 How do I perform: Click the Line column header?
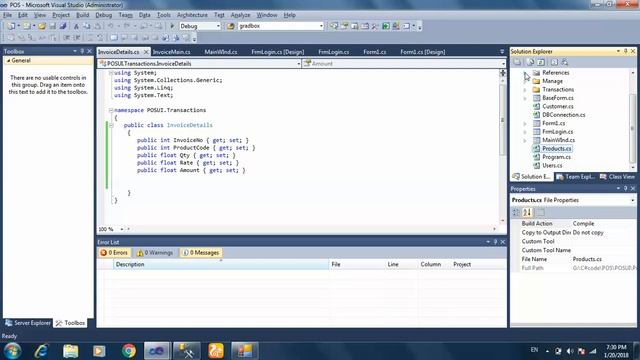[401, 264]
